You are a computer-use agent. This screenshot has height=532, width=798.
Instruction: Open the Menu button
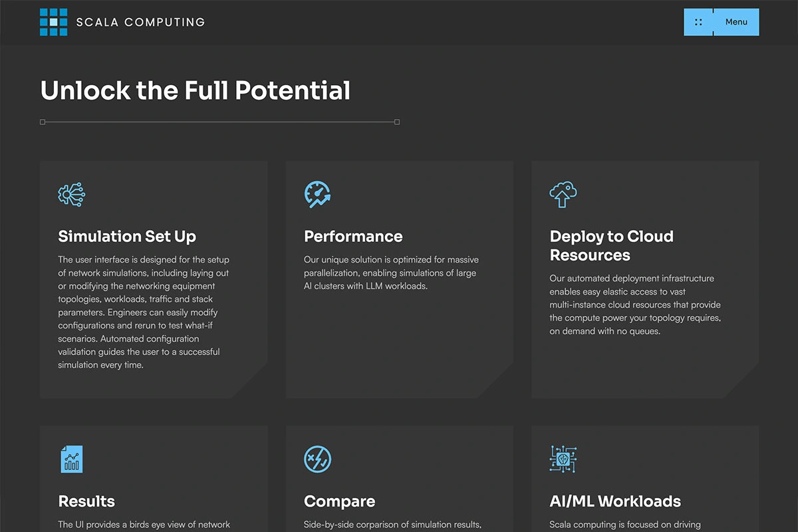[736, 22]
